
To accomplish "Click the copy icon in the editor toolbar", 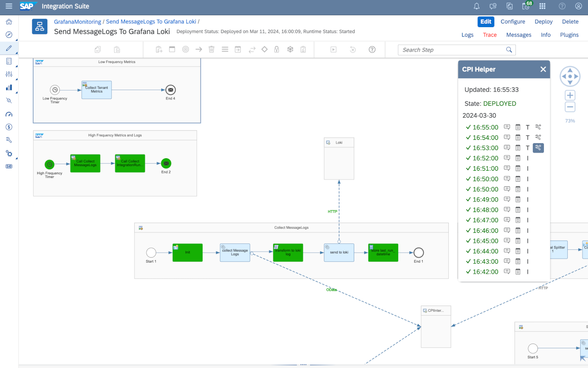I will [97, 49].
